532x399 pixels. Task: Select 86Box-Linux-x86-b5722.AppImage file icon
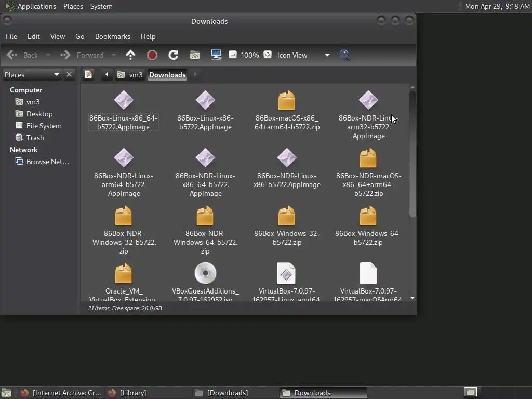coord(205,100)
